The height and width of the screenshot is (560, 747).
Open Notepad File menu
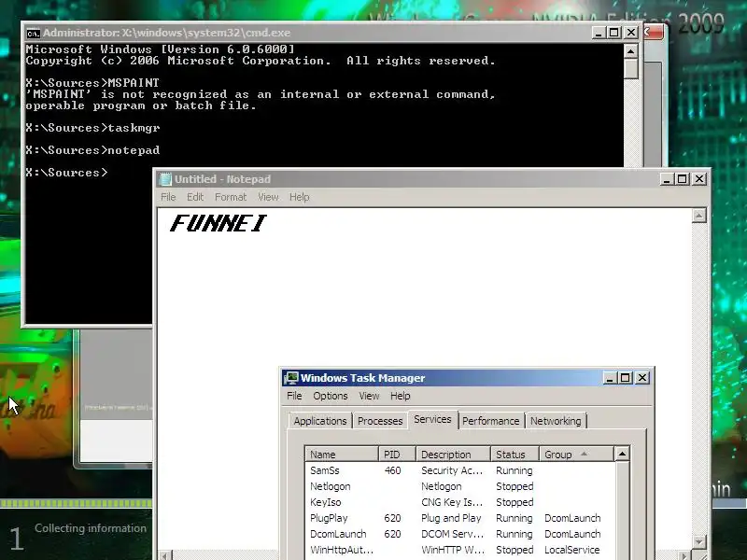coord(168,197)
